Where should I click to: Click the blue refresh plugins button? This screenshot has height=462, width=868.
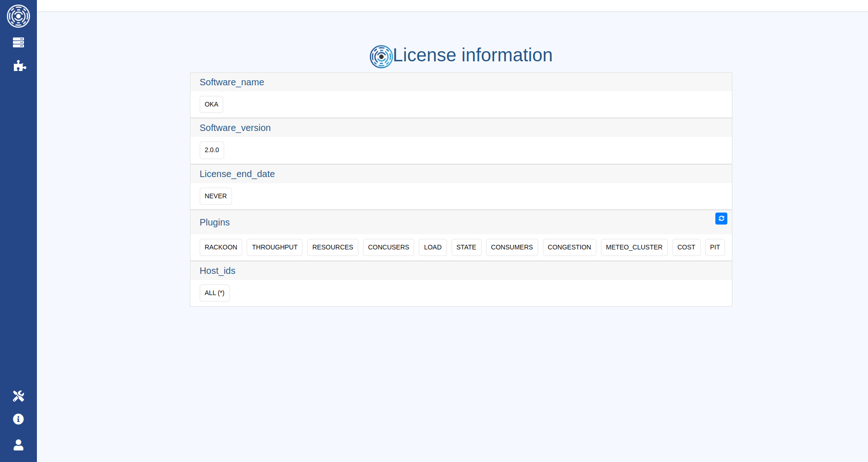[x=721, y=219]
